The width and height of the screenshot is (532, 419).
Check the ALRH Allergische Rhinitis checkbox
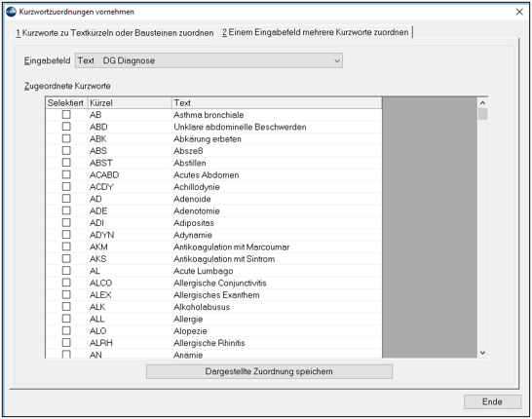tap(66, 342)
